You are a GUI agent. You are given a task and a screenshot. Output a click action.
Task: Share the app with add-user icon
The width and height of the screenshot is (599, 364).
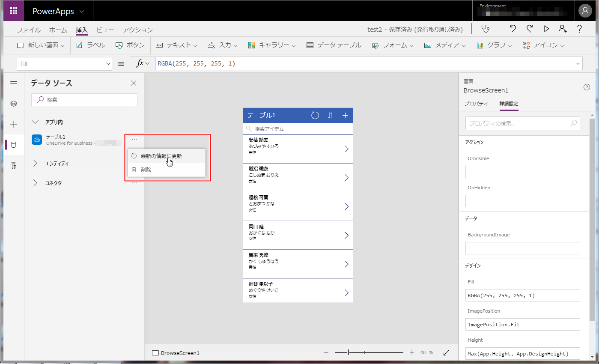(563, 29)
